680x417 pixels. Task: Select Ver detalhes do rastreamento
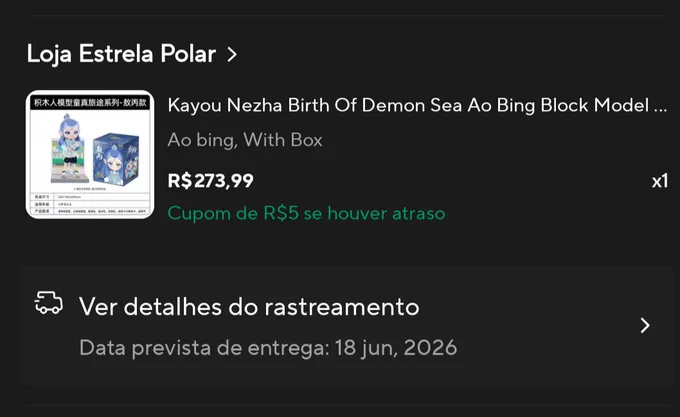point(249,307)
